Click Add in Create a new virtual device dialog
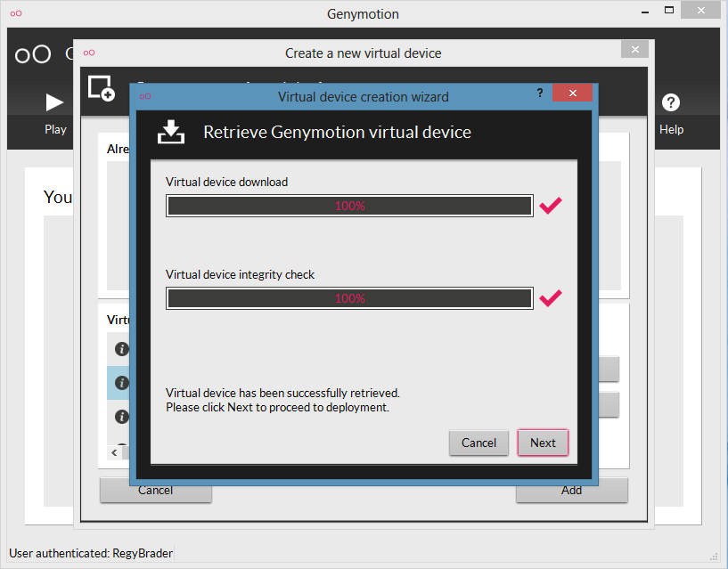Screen dimensions: 728x569 pos(571,491)
